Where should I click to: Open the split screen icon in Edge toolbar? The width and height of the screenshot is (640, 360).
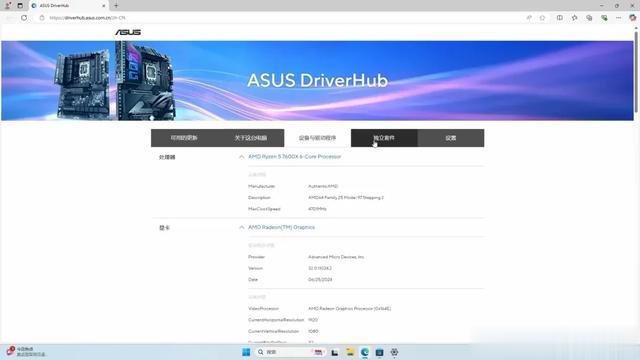560,18
